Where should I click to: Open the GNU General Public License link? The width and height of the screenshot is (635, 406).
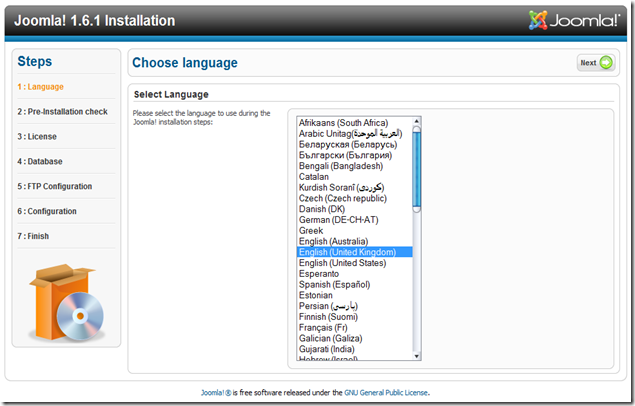[x=386, y=393]
